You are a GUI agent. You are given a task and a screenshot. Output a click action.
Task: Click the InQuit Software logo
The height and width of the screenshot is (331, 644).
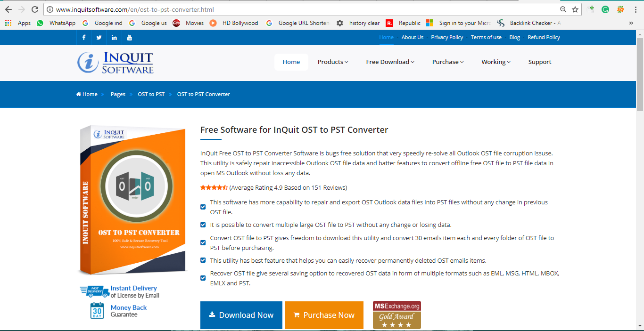[x=116, y=63]
